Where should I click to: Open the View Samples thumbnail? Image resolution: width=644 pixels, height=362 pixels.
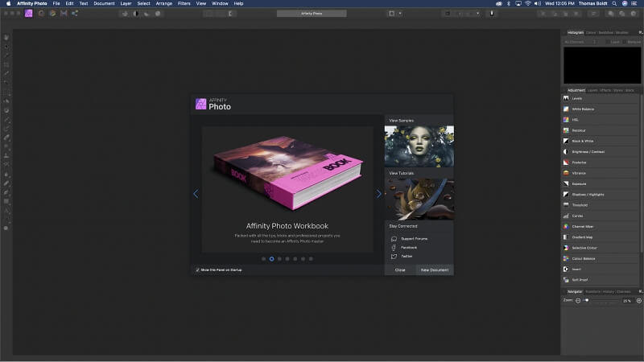419,146
